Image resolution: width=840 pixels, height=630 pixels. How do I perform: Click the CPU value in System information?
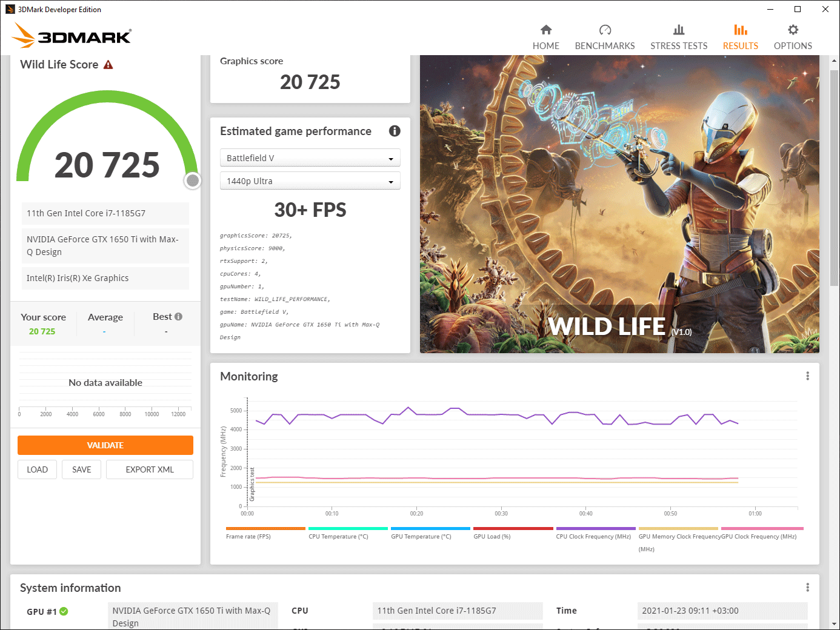point(458,611)
